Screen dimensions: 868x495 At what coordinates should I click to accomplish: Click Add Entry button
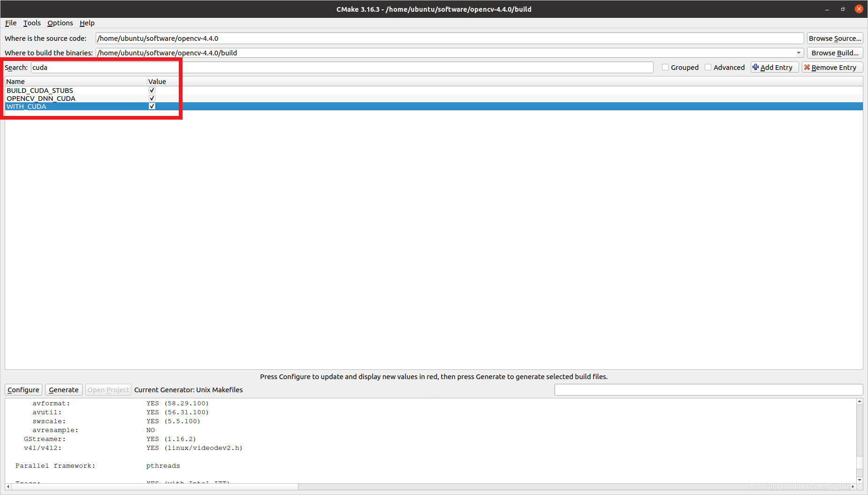tap(774, 68)
